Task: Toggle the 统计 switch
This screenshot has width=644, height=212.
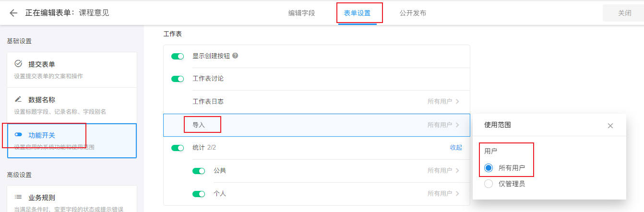Action: point(178,148)
